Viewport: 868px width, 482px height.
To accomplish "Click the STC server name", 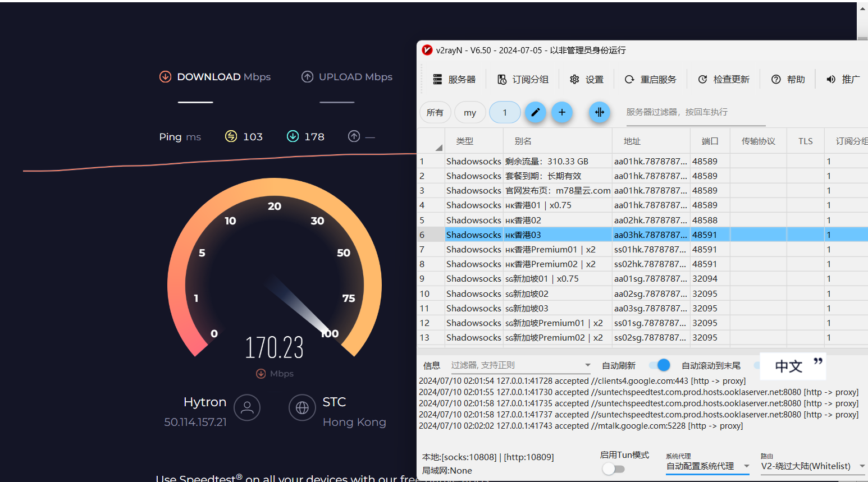I will [334, 402].
